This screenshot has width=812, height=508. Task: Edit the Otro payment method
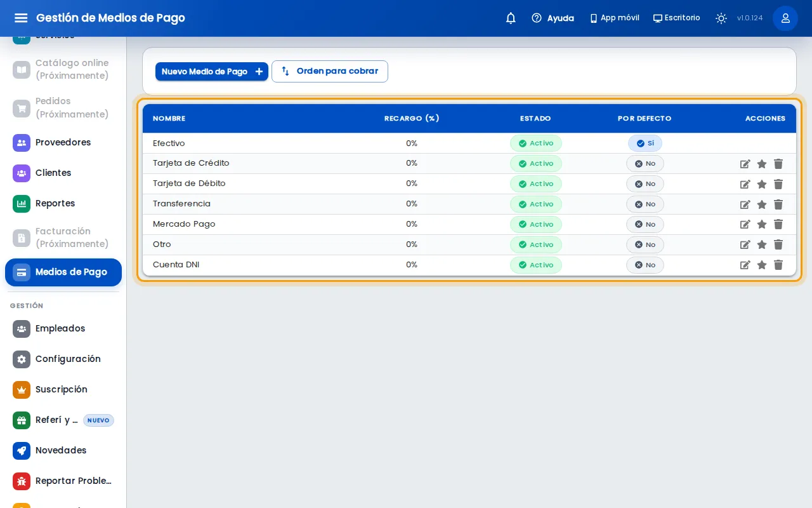pos(745,244)
